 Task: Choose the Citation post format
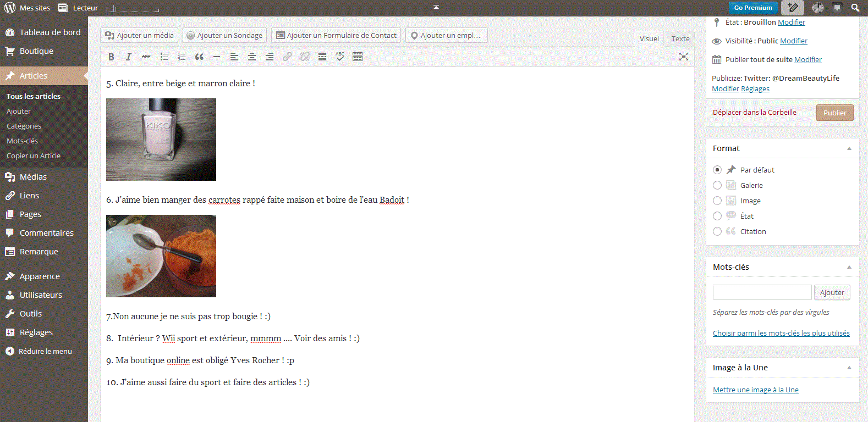(717, 231)
